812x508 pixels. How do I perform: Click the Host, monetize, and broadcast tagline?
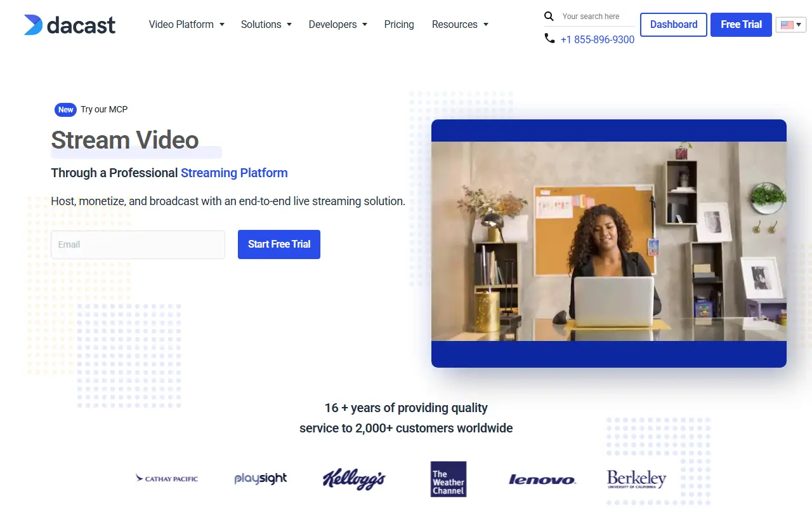(x=228, y=201)
